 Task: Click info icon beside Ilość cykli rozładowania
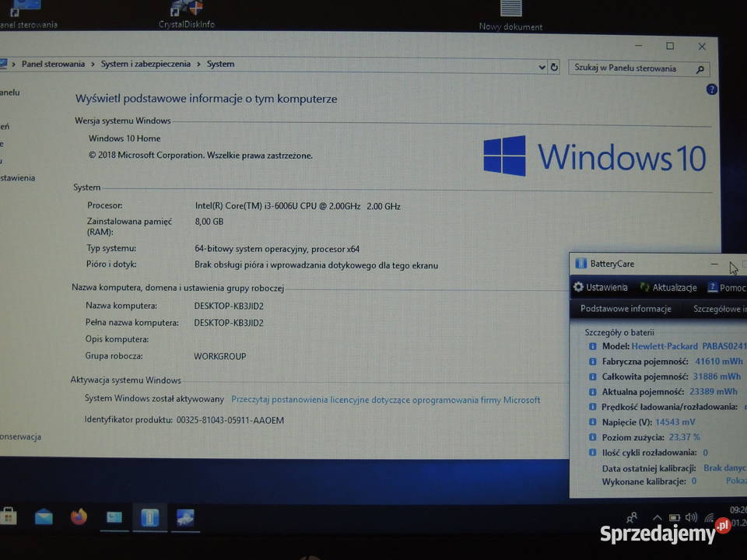click(593, 453)
